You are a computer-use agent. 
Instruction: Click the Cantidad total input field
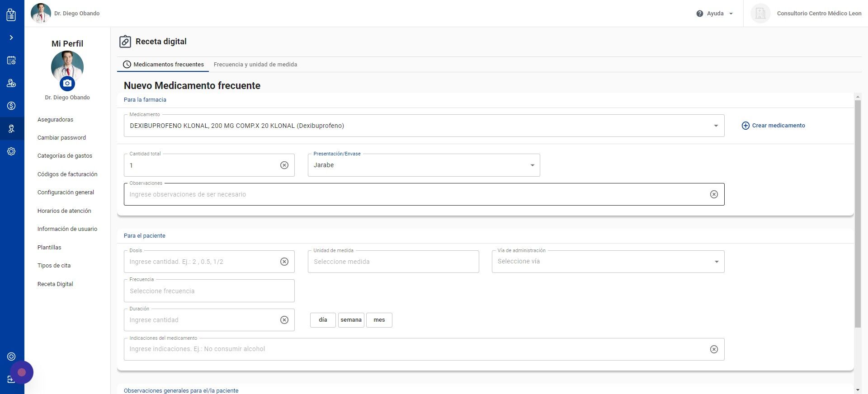coord(209,165)
